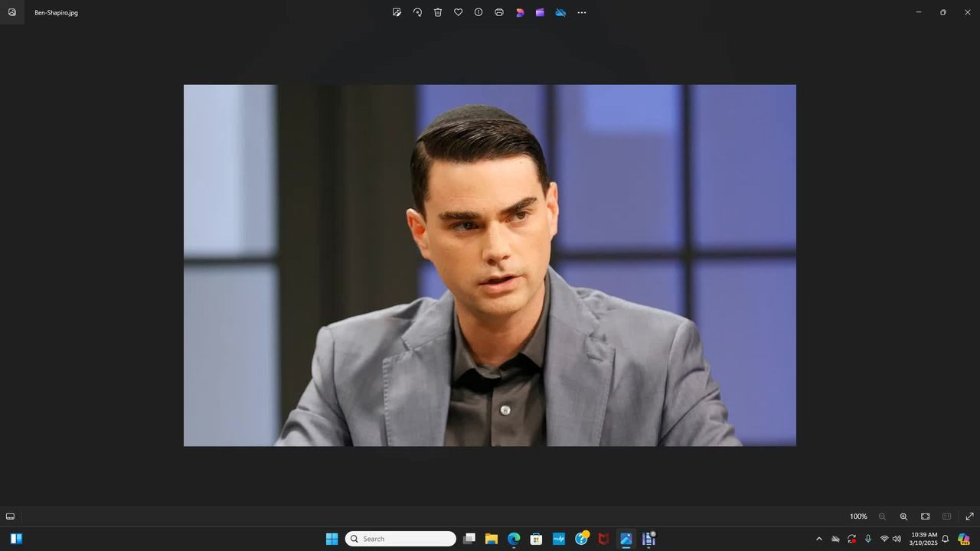Rotate the photo using the rotate icon
This screenshot has width=980, height=551.
pos(417,12)
